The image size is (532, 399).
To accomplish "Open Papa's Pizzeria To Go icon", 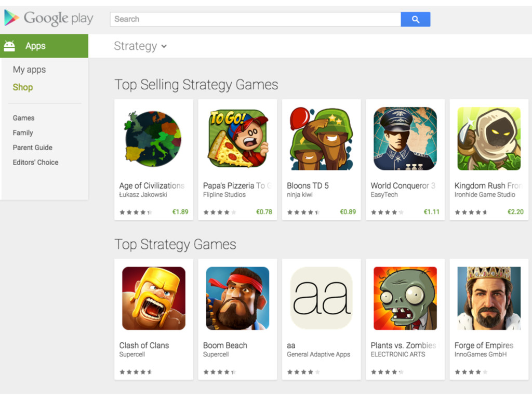I will 237,139.
